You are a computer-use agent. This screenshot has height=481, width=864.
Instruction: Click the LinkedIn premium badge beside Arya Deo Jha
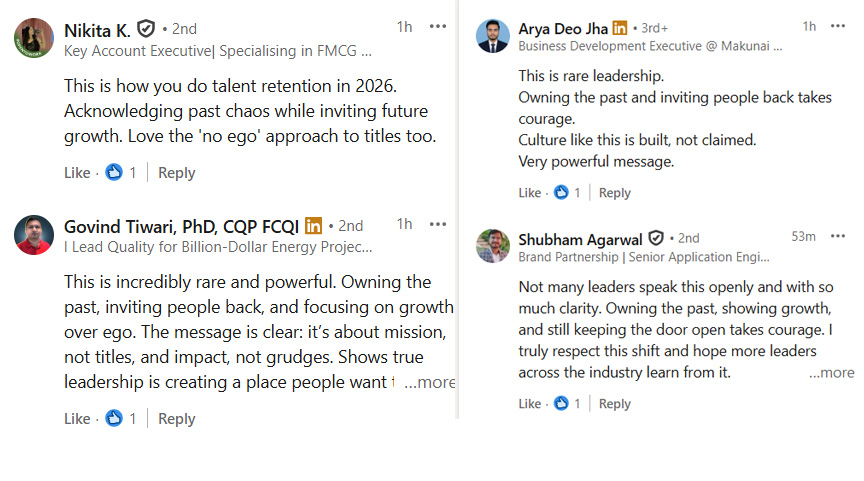pos(620,28)
